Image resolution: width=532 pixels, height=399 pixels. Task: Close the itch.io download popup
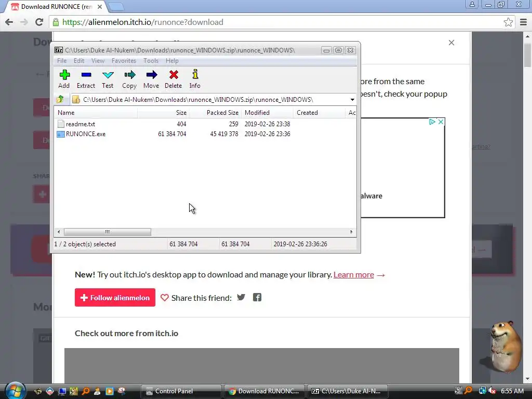coord(451,43)
